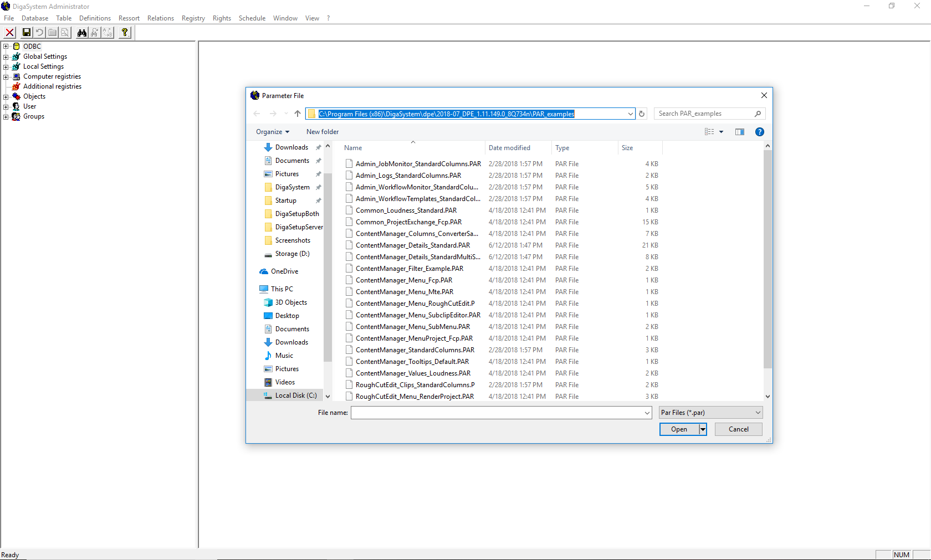
Task: Open the Par Files type dropdown
Action: click(710, 413)
